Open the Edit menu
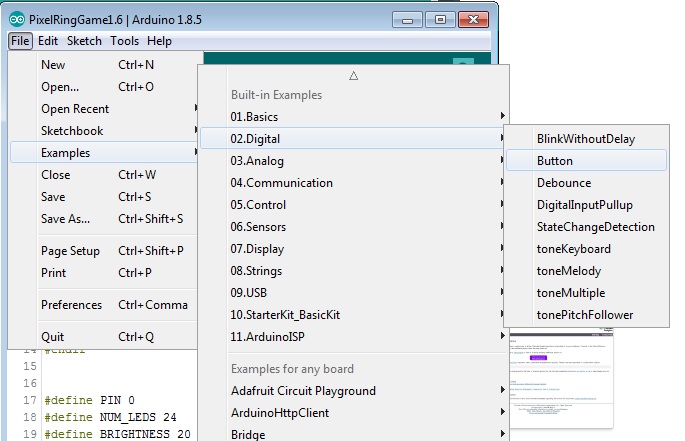 pos(48,41)
